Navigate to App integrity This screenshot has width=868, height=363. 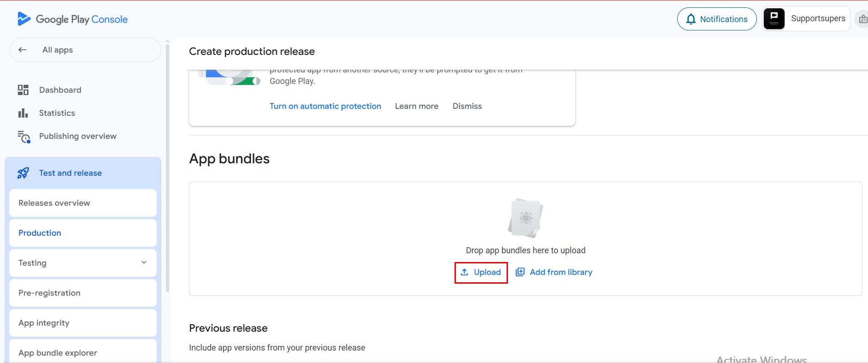(x=44, y=323)
